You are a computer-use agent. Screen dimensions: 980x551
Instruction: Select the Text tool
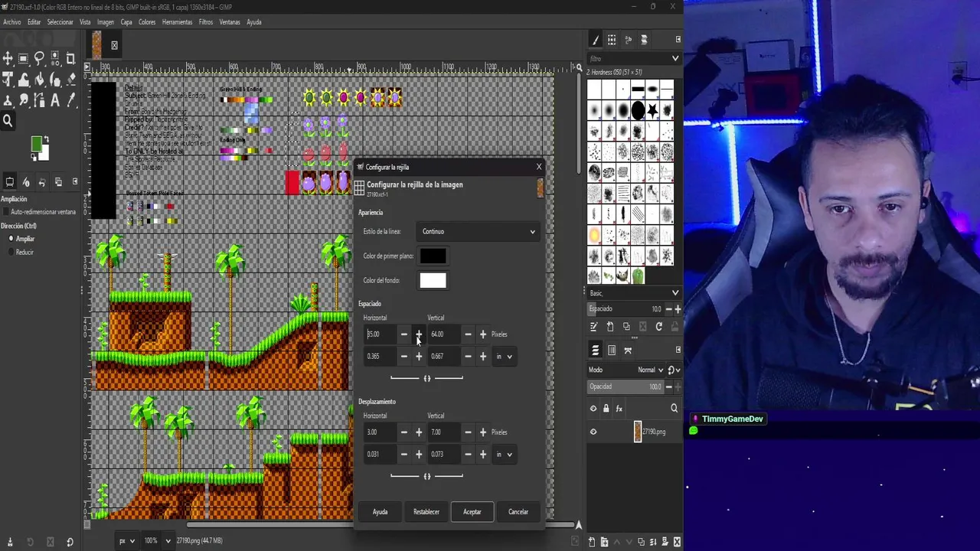55,100
